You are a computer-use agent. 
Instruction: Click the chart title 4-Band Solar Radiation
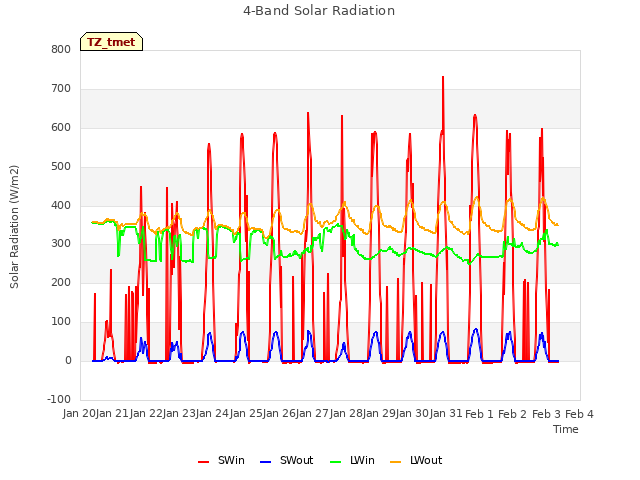(319, 11)
